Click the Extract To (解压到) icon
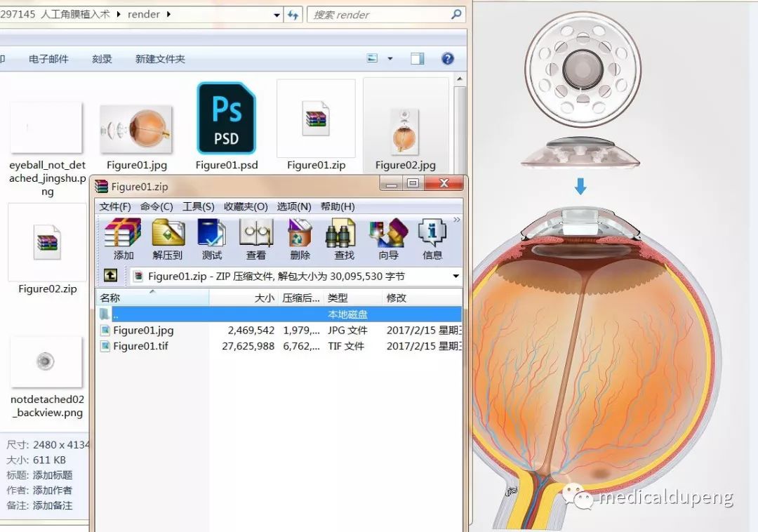758x532 pixels. pos(168,237)
